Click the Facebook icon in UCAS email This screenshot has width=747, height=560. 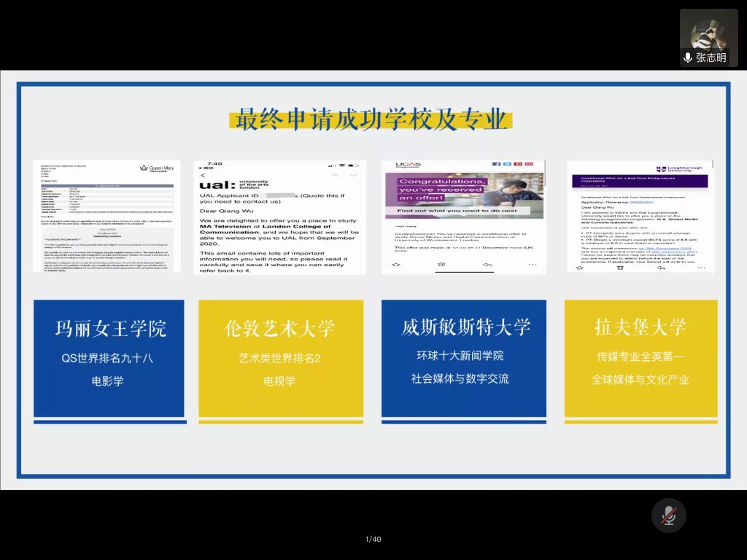click(x=495, y=165)
